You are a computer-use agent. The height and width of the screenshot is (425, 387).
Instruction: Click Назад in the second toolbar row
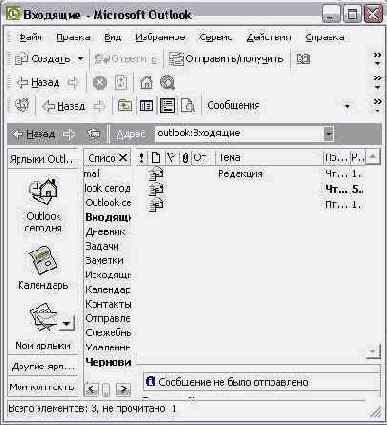38,82
